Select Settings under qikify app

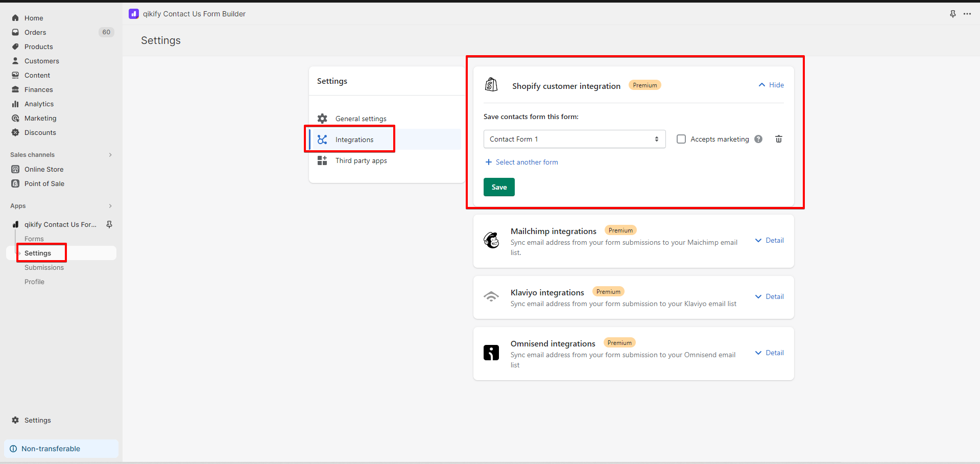coord(38,253)
